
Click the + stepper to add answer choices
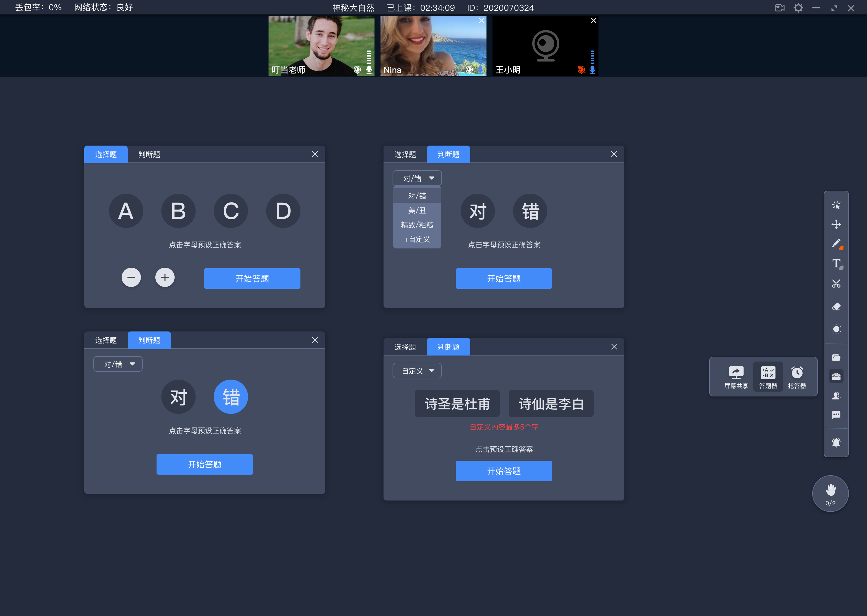165,277
